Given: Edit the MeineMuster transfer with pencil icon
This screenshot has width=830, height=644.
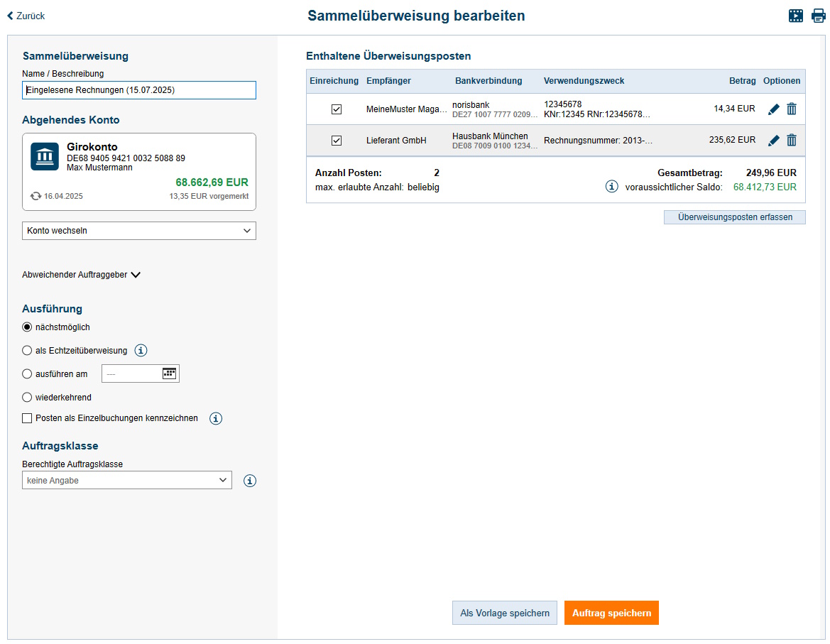Looking at the screenshot, I should tap(773, 109).
